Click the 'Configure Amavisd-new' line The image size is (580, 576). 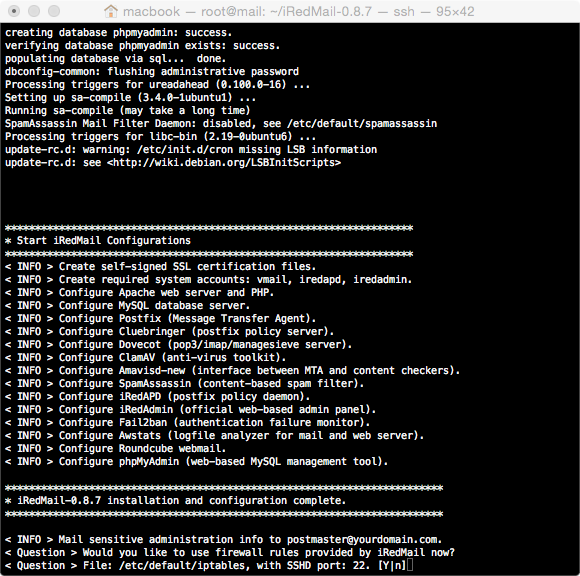232,370
